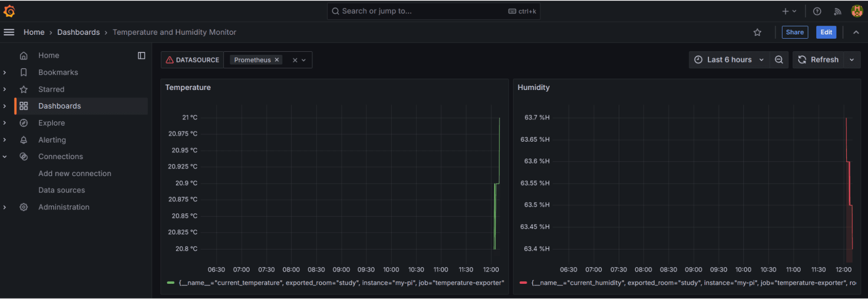Star this dashboard as favorite
The image size is (868, 299).
[757, 32]
